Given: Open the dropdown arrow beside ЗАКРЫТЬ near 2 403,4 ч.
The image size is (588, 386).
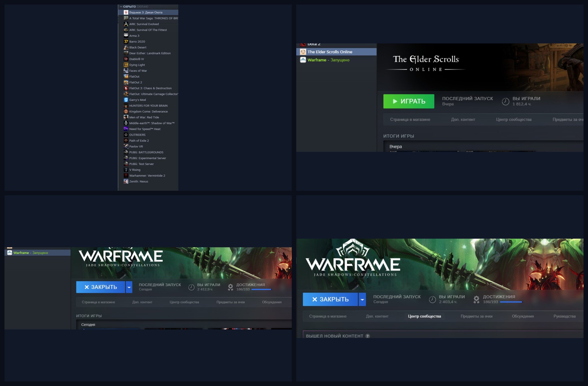Looking at the screenshot, I should pos(362,299).
